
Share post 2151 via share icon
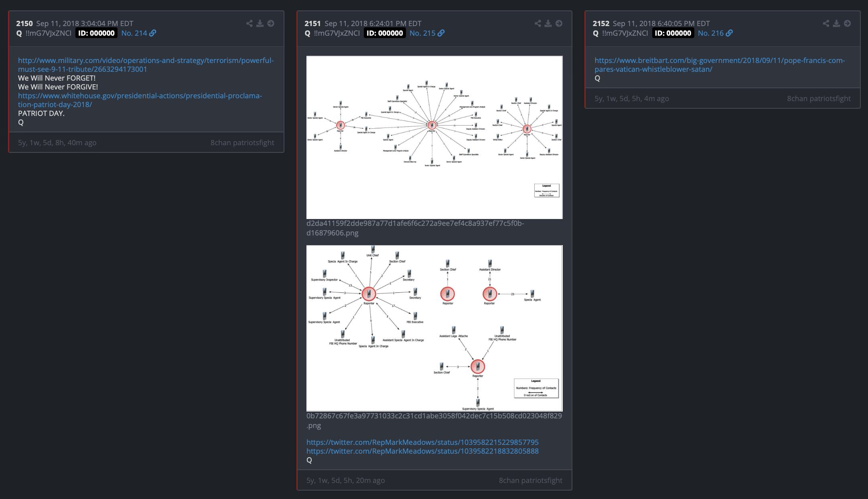pyautogui.click(x=538, y=24)
